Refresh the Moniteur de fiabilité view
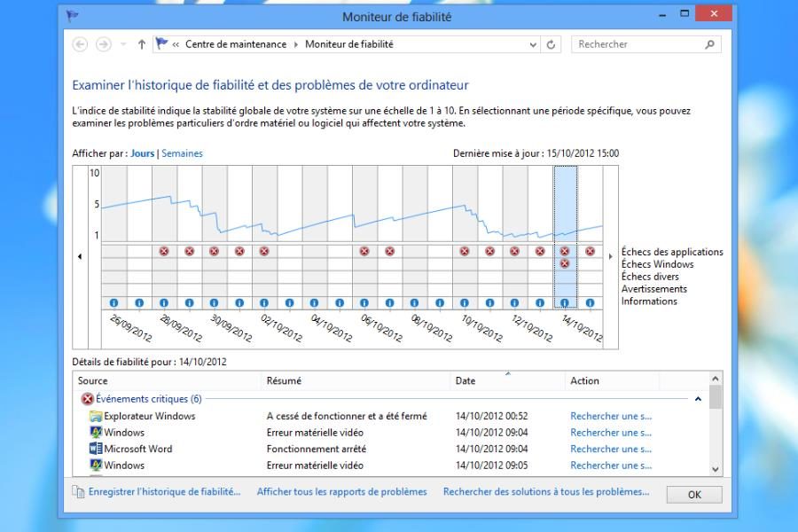The height and width of the screenshot is (532, 798). (552, 44)
